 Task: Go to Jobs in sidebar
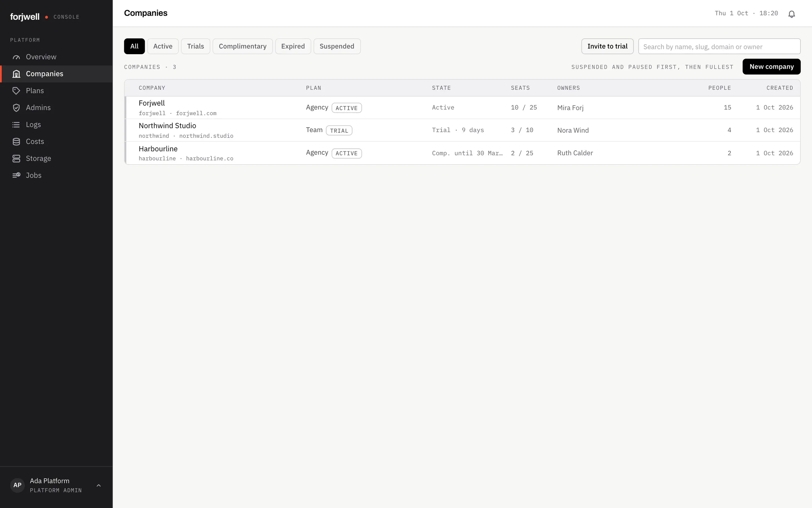[x=56, y=175]
